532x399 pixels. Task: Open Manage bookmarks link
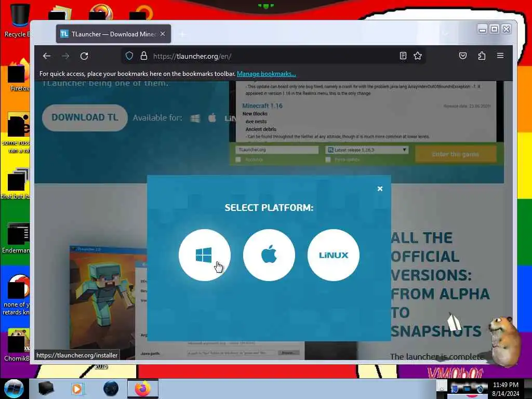coord(267,74)
